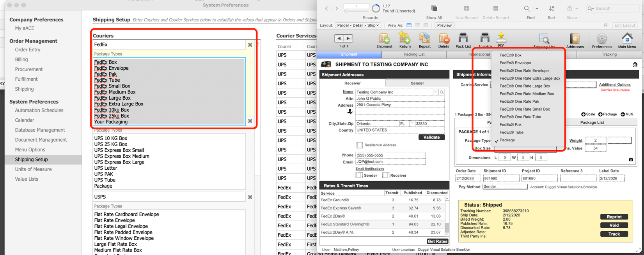Open the Share dropdown arrow

(577, 9)
